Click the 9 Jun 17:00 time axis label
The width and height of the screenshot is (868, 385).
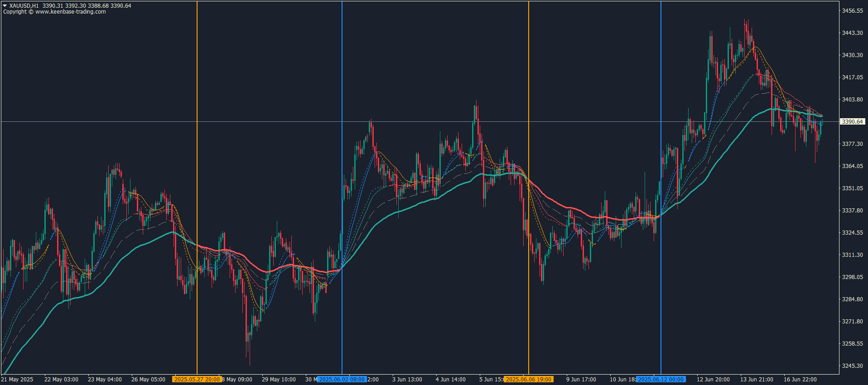581,380
